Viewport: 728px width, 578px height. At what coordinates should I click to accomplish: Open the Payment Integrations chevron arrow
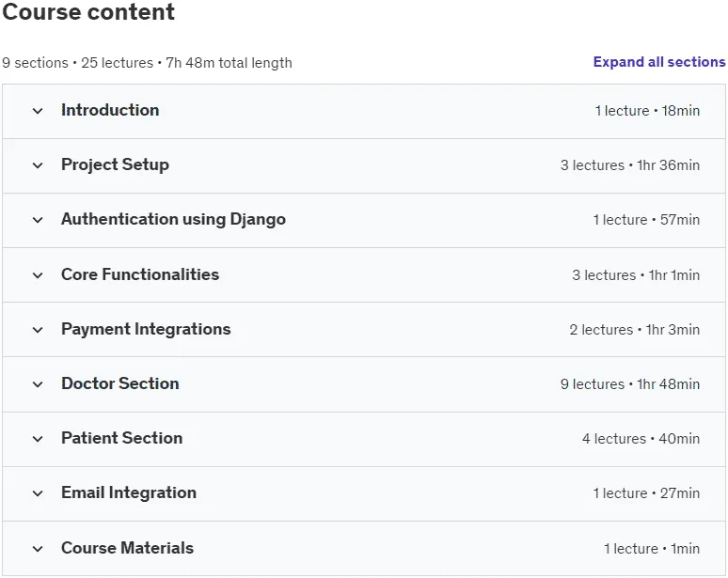point(38,330)
